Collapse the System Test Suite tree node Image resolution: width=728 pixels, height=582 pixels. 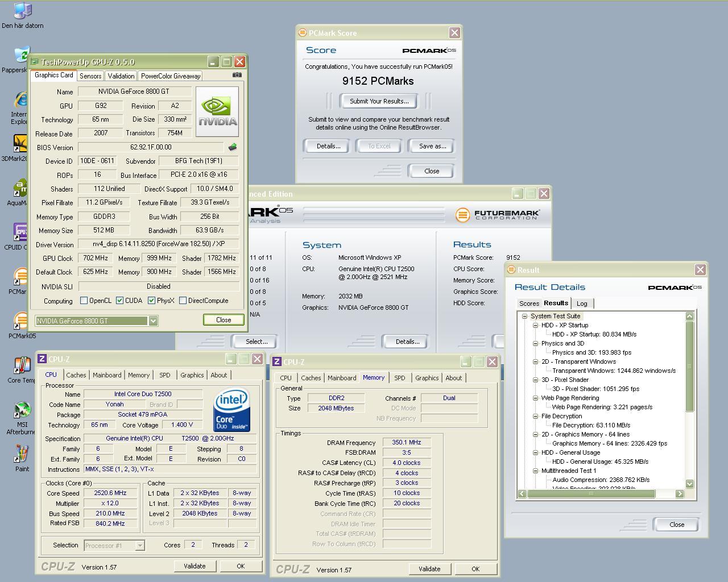(x=525, y=316)
